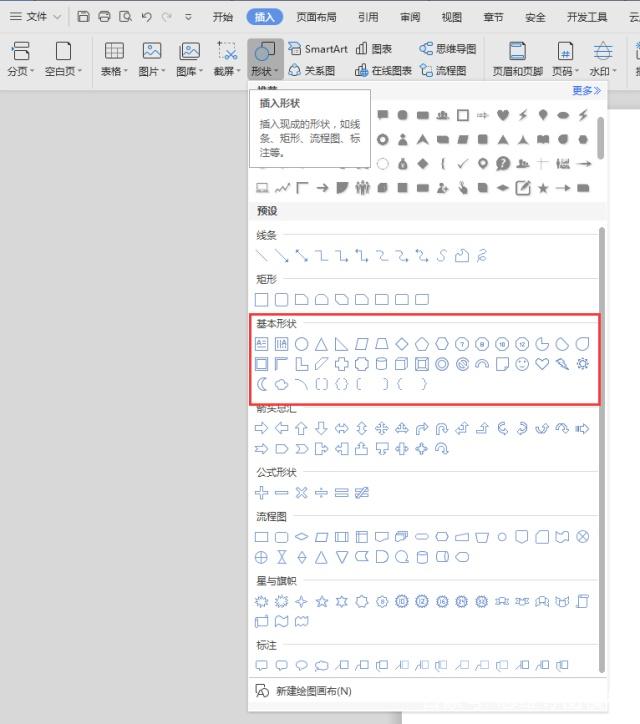Select the sun shape in 基本形状
Screen dimensions: 640x724
pyautogui.click(x=583, y=364)
